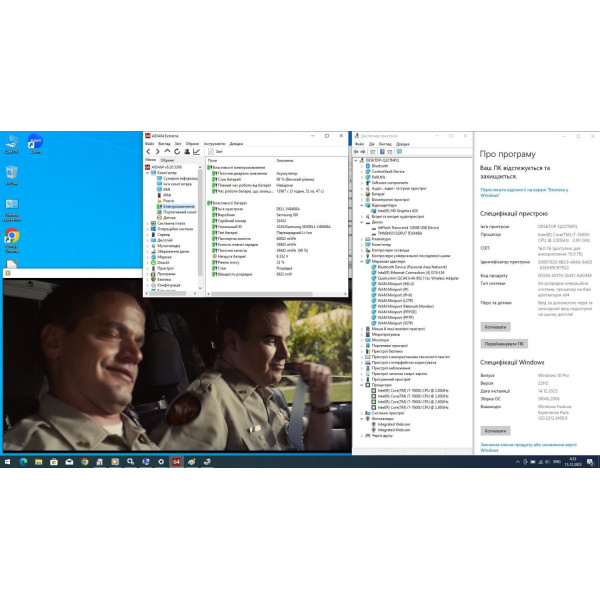600x600 pixels.
Task: Switch to the Обране tab in the AIDA64 sidebar
Action: (x=167, y=160)
